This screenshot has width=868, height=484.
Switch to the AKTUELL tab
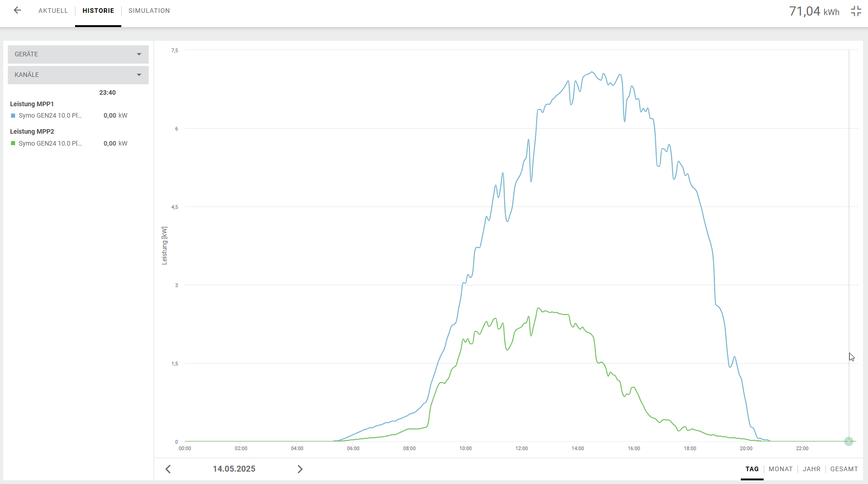(x=53, y=11)
